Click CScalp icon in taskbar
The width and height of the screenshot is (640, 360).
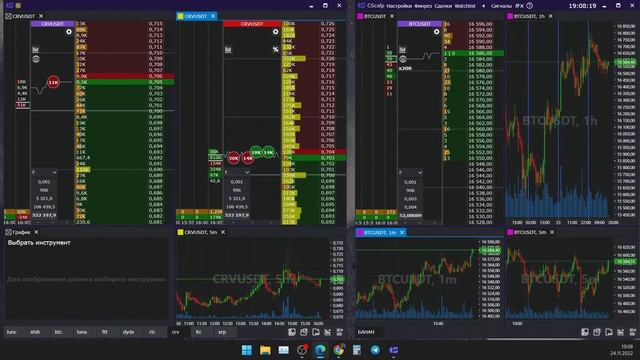coord(393,350)
